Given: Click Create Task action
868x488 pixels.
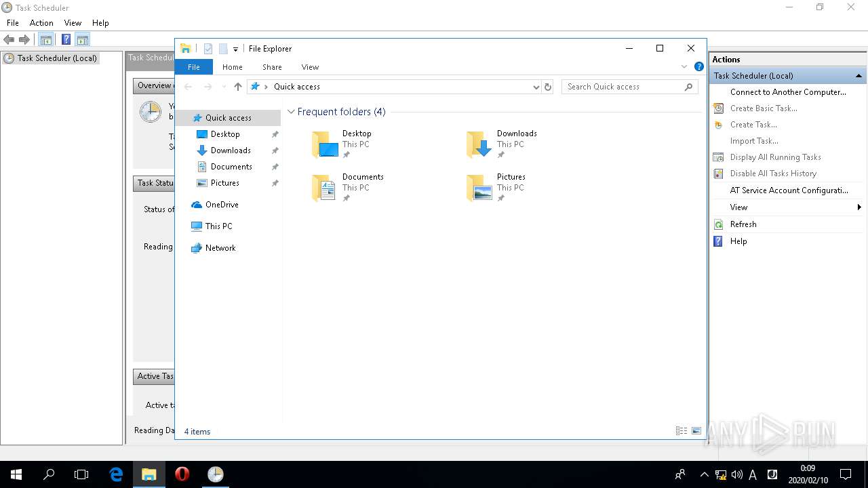Looking at the screenshot, I should click(753, 125).
